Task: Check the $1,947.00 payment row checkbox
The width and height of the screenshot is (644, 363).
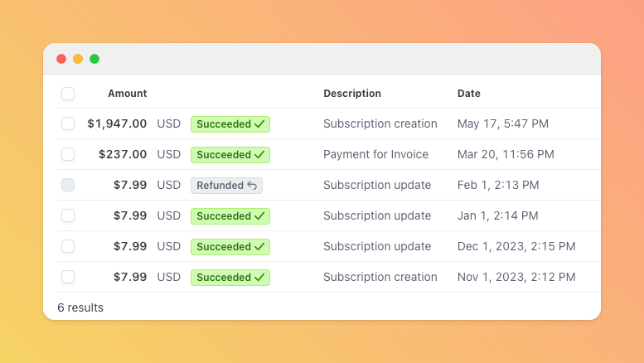Action: coord(68,123)
